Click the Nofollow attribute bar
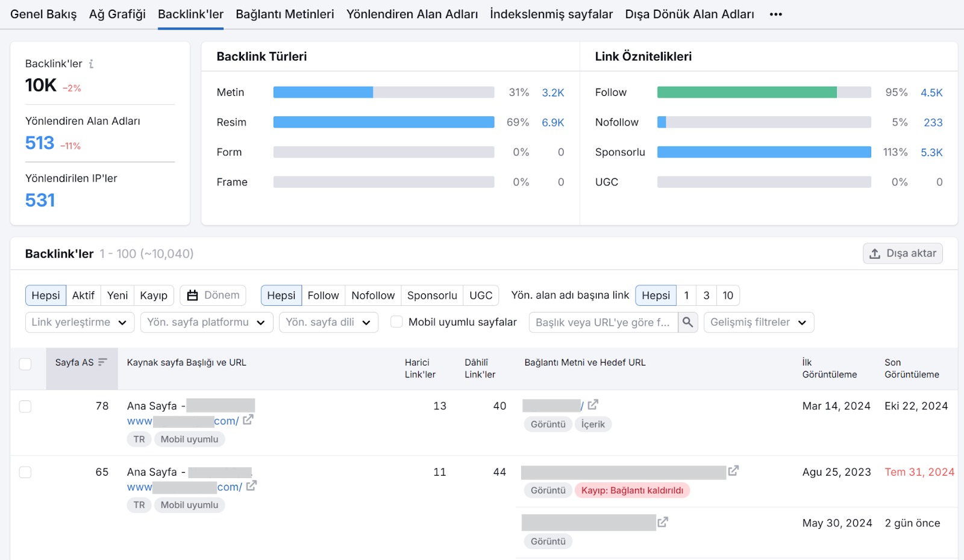Viewport: 964px width, 560px height. coord(764,122)
